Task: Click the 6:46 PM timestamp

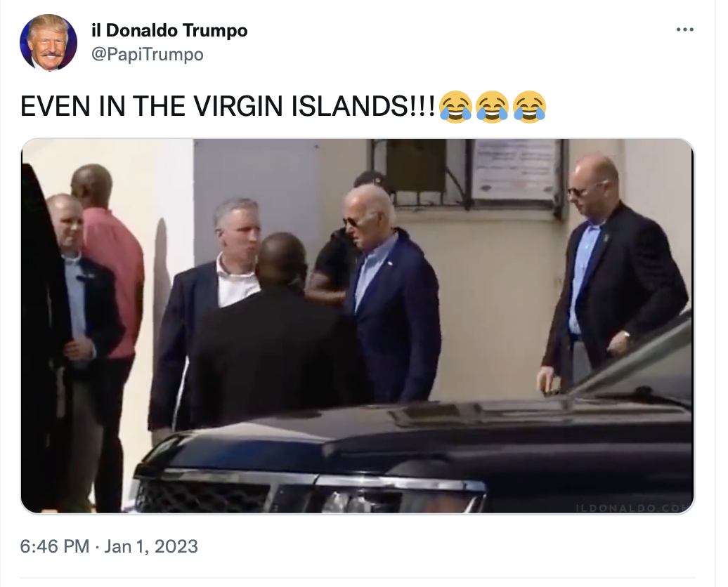Action: click(x=55, y=546)
